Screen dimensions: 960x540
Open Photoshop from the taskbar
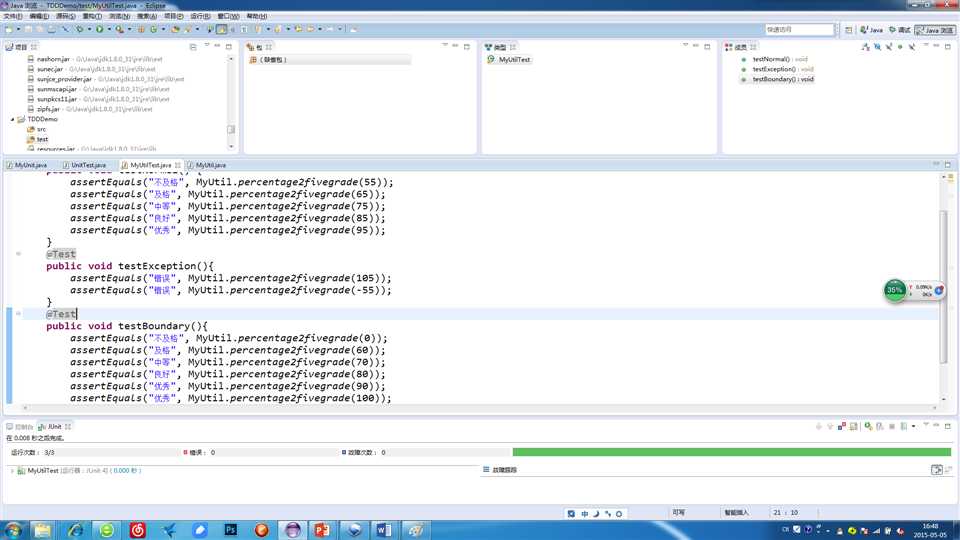231,530
